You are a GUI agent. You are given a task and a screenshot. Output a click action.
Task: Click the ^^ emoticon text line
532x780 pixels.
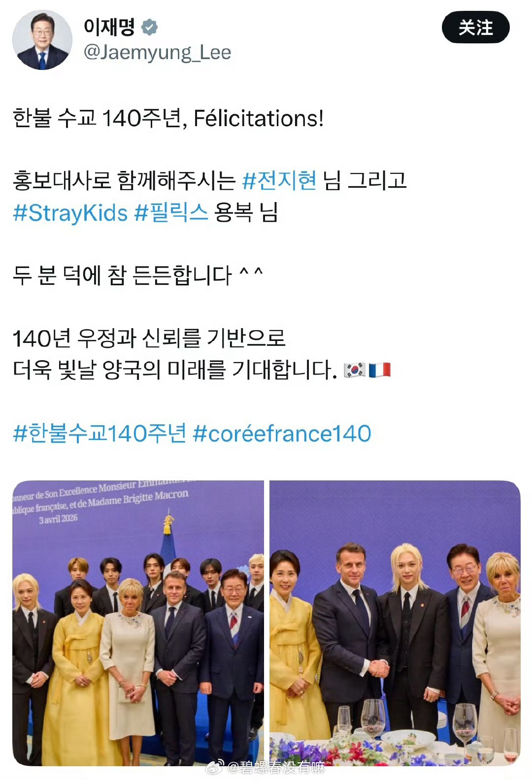coord(138,275)
